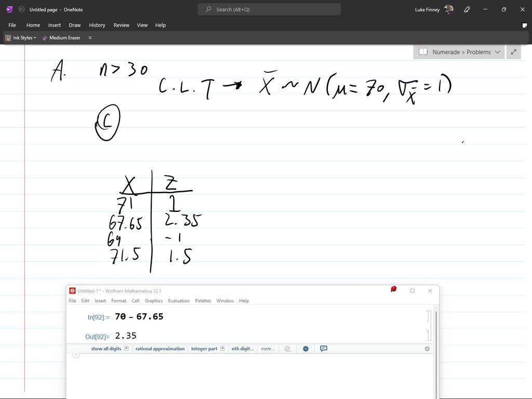Open the Review tab

tap(122, 25)
